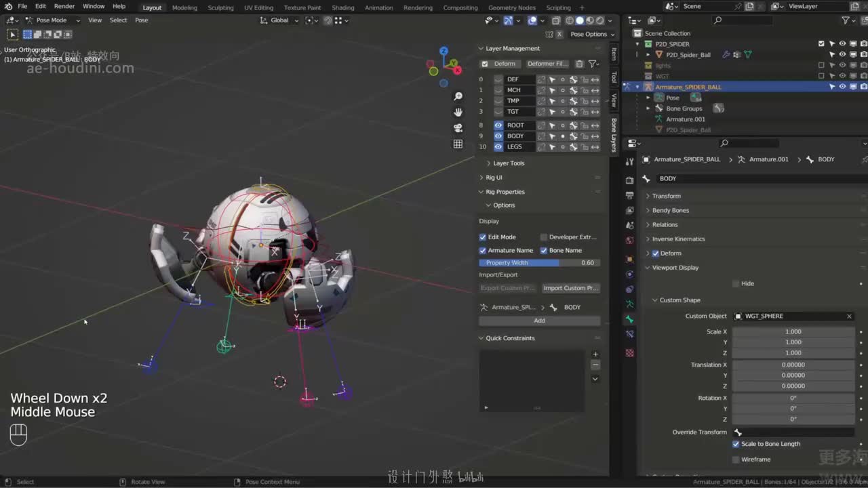The height and width of the screenshot is (488, 868).
Task: Enable the Wireframe checkbox
Action: pos(736,460)
